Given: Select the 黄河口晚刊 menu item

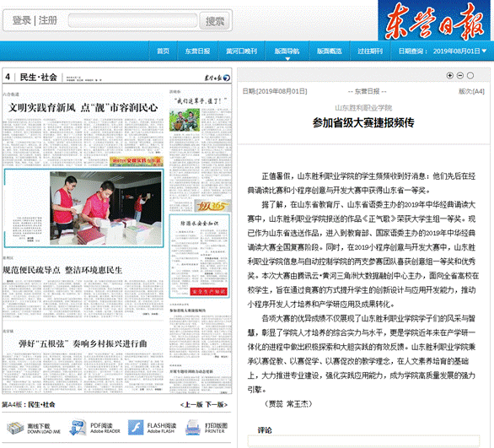Looking at the screenshot, I should click(242, 51).
